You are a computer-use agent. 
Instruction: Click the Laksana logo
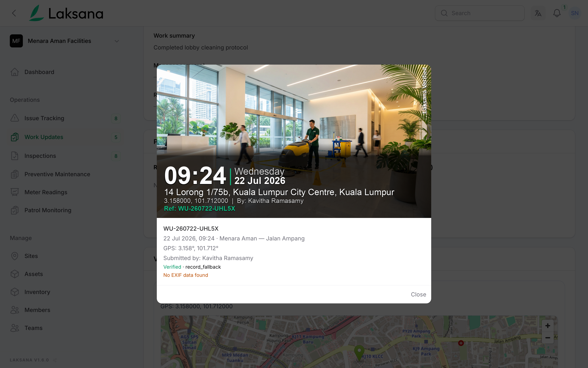[66, 13]
